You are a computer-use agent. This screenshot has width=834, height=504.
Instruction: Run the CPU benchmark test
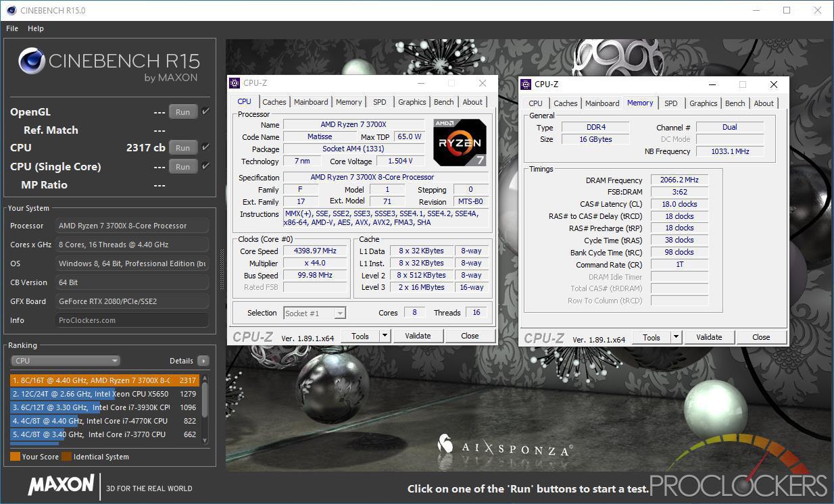pyautogui.click(x=183, y=147)
